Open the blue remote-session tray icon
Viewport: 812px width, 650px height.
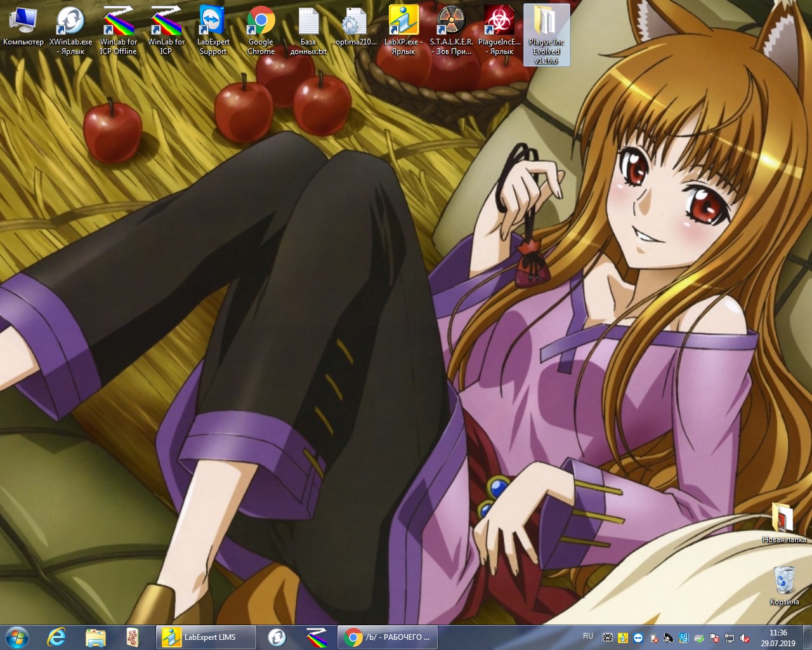[684, 638]
